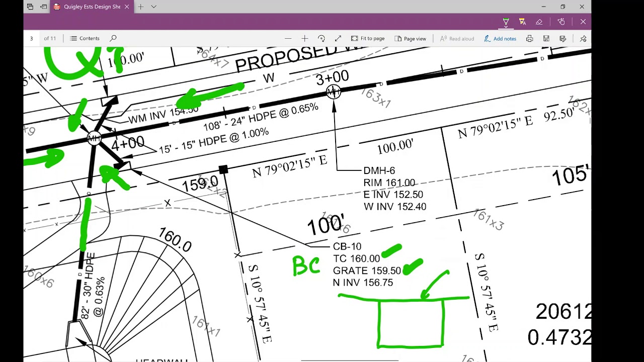This screenshot has width=644, height=362.
Task: Toggle Read aloud for the PDF
Action: tap(457, 38)
